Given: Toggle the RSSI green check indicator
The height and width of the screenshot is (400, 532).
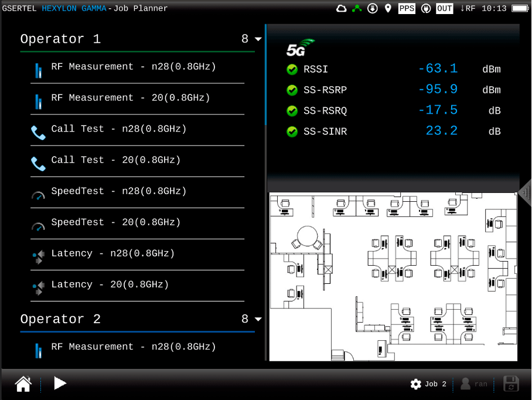Looking at the screenshot, I should 292,70.
